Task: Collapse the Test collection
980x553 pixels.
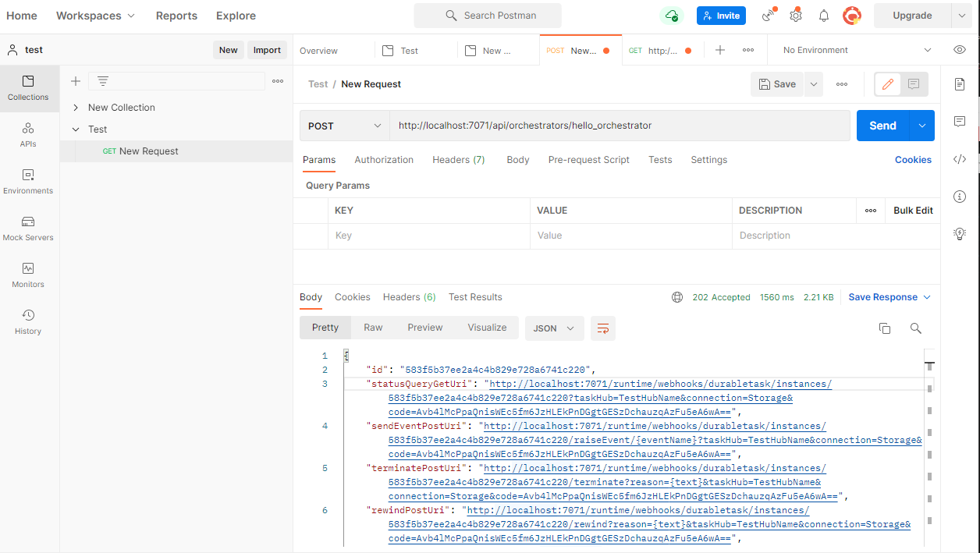Action: [x=76, y=129]
